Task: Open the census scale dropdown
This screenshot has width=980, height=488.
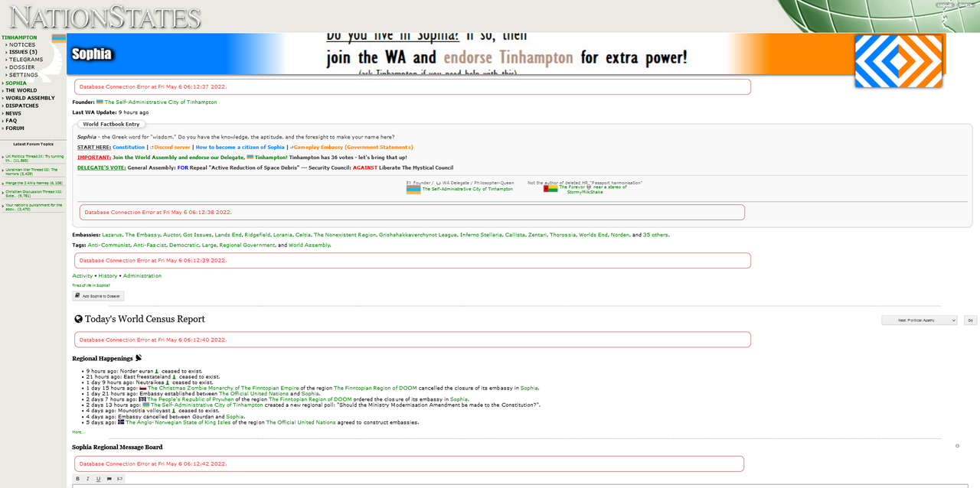Action: tap(919, 320)
